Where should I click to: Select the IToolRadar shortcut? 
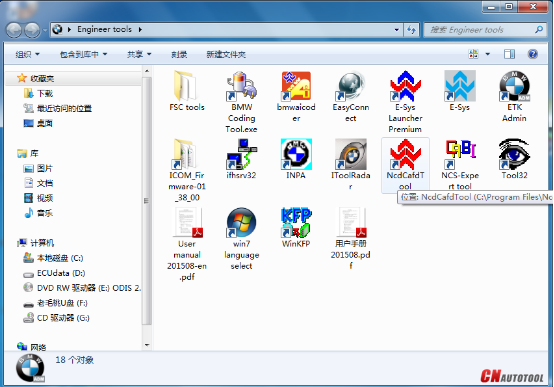(350, 165)
